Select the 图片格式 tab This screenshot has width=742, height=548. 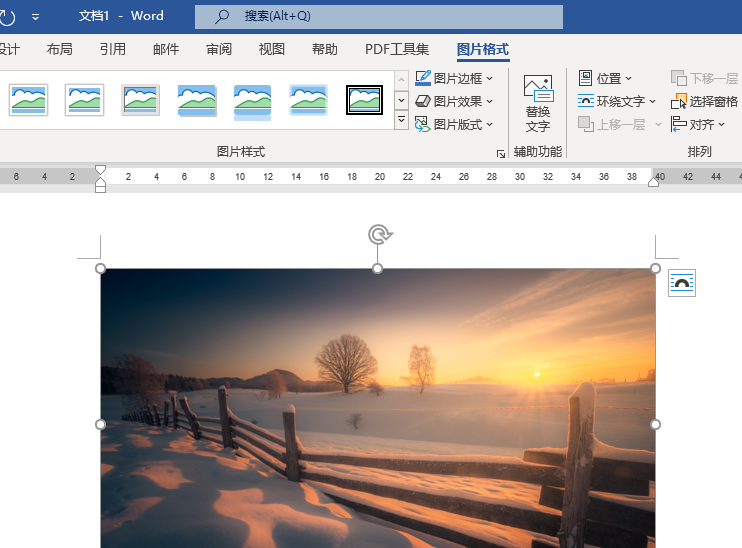point(483,49)
